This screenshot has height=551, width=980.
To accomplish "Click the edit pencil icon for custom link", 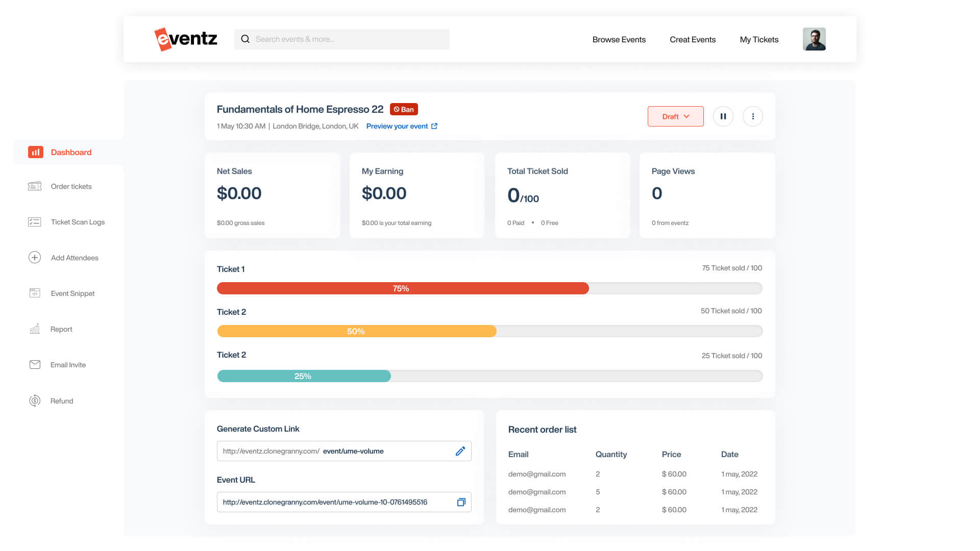I will 460,451.
